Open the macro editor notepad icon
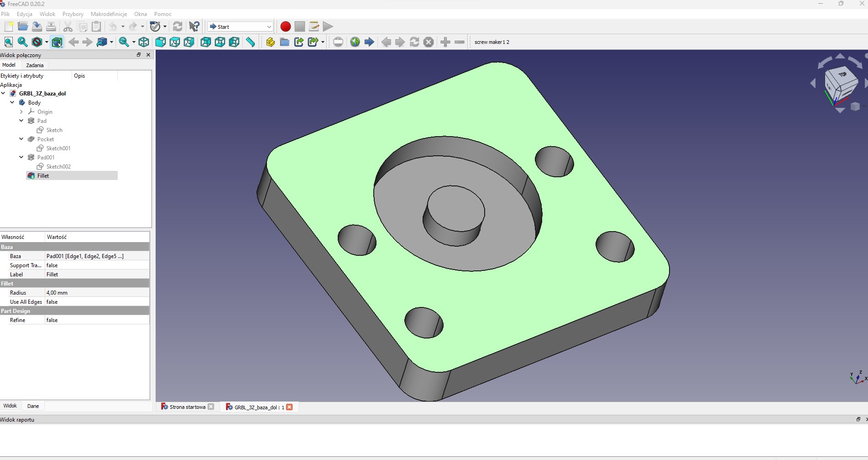Screen dimensions: 868x460 pos(314,26)
